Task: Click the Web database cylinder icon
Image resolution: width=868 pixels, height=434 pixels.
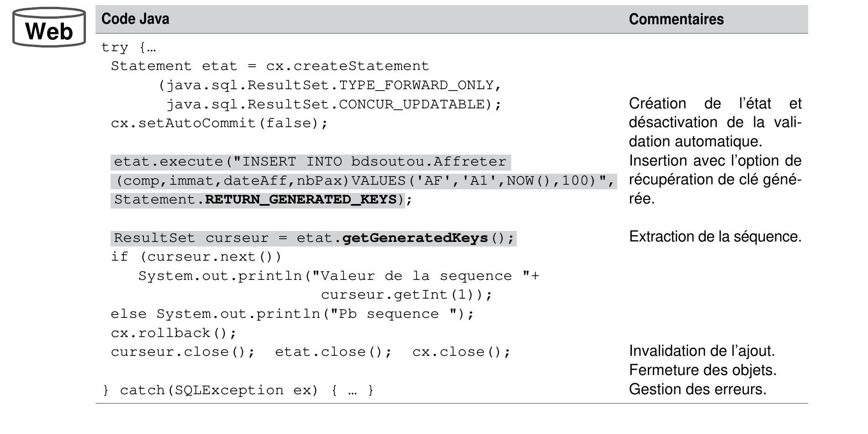Action: click(x=49, y=27)
